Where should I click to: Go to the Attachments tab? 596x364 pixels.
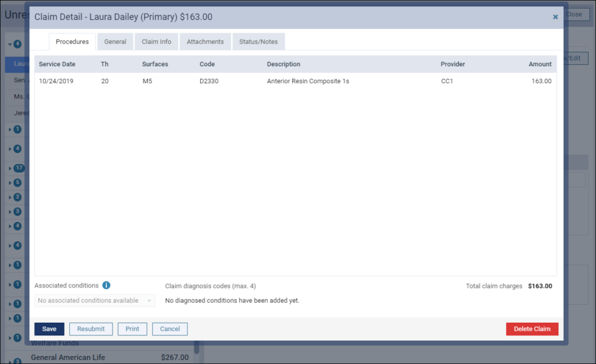(205, 42)
